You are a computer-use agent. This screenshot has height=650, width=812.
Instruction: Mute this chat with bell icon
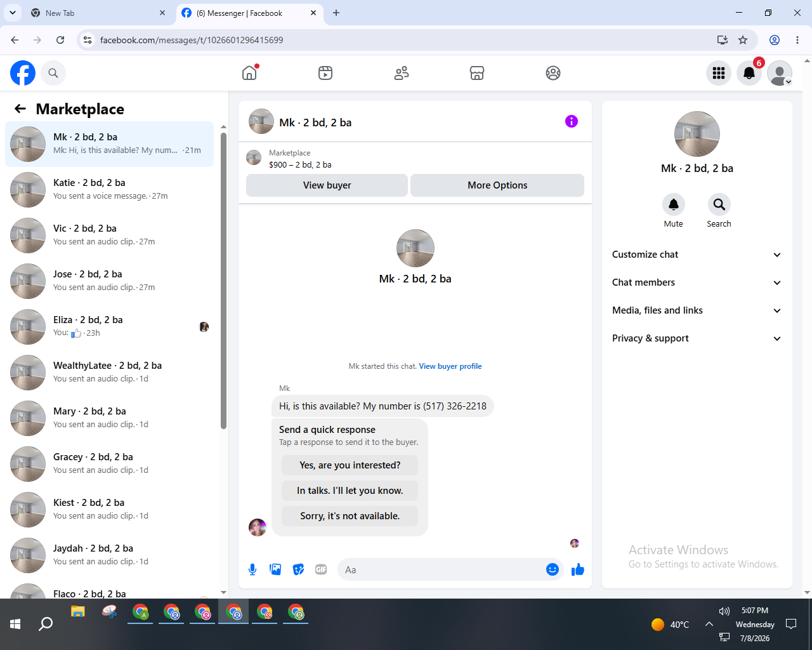pyautogui.click(x=674, y=204)
